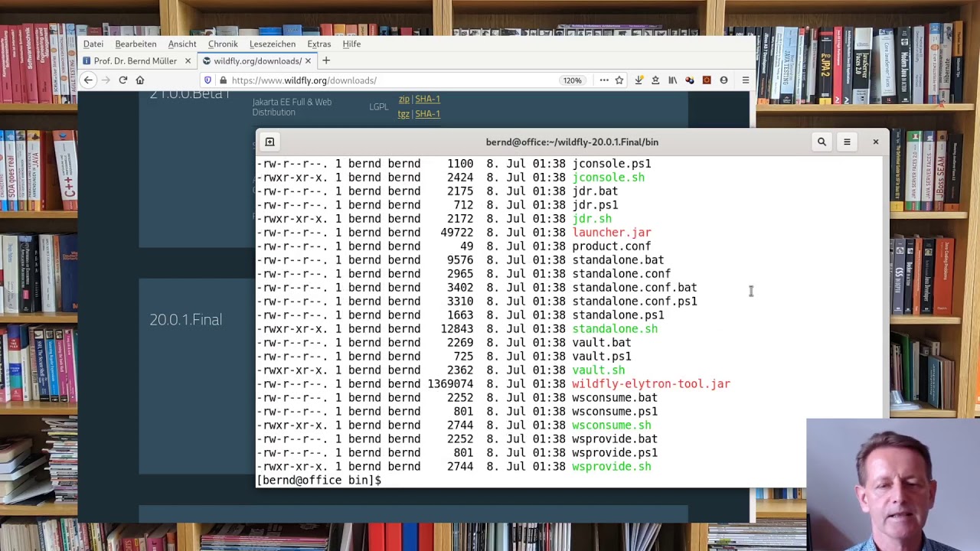
Task: Open the Lesezeichen menu
Action: (x=272, y=44)
